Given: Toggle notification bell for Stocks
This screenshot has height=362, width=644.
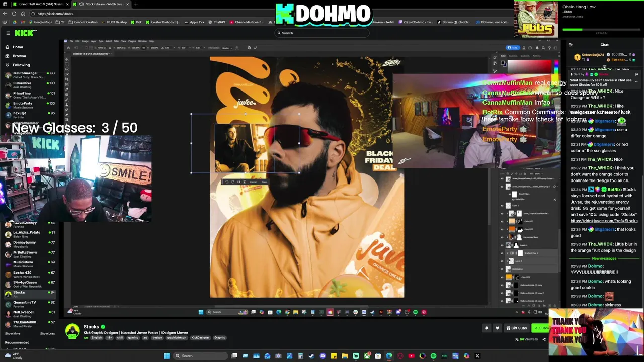Looking at the screenshot, I should click(x=487, y=328).
